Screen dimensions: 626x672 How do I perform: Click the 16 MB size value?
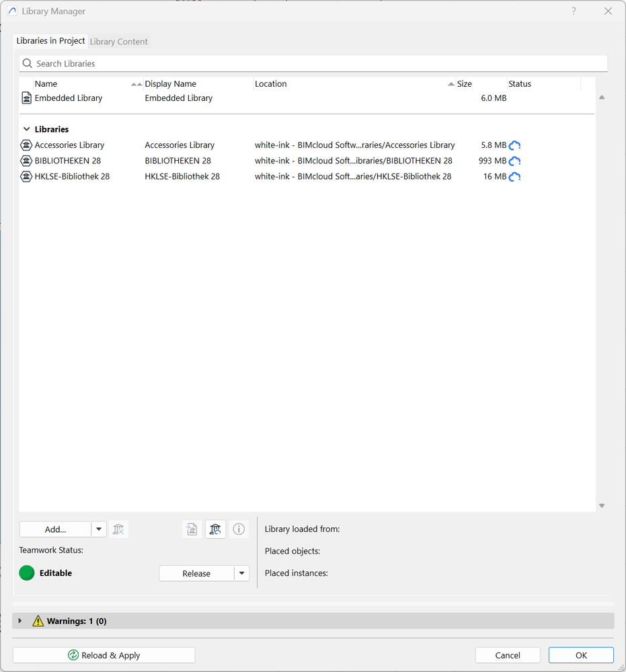[x=495, y=176]
